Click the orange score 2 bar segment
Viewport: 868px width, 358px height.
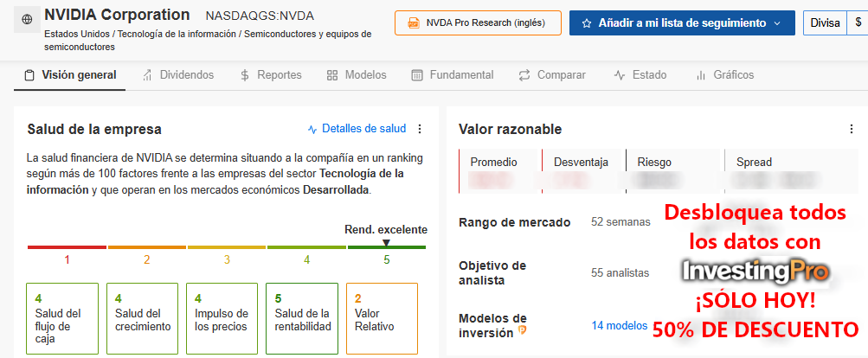pyautogui.click(x=147, y=246)
